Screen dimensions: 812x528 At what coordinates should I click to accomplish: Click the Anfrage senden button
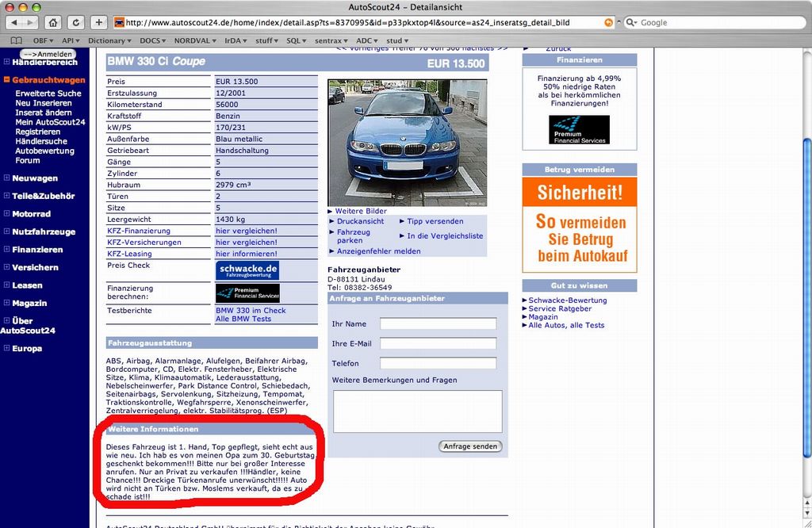pos(470,446)
